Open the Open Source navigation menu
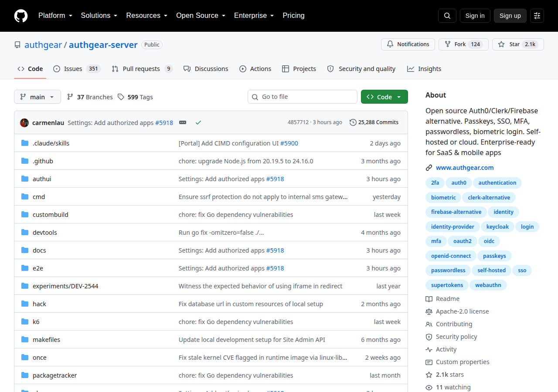This screenshot has height=392, width=558. (201, 16)
